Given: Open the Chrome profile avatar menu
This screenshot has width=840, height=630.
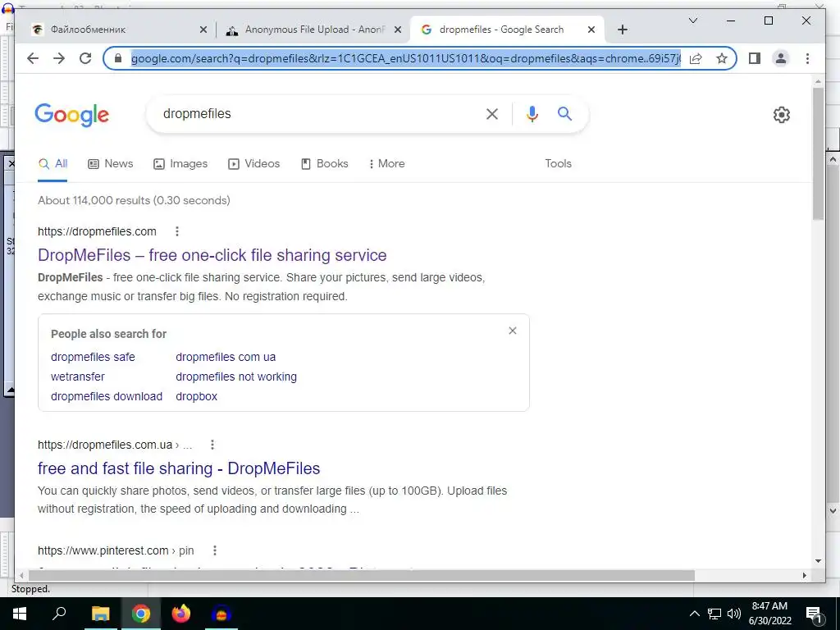Looking at the screenshot, I should tap(781, 58).
